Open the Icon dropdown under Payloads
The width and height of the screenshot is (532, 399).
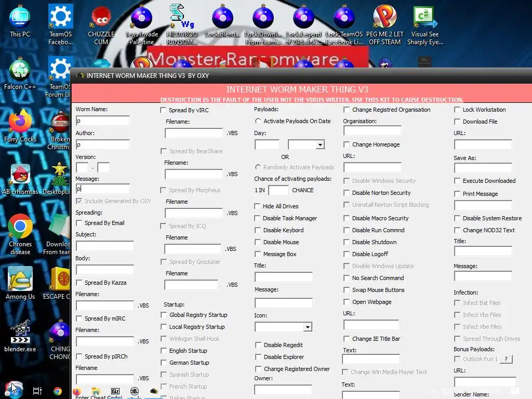click(308, 327)
